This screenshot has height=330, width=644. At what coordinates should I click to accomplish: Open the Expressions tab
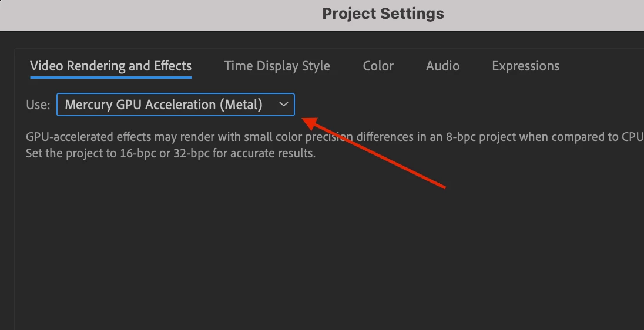point(525,66)
